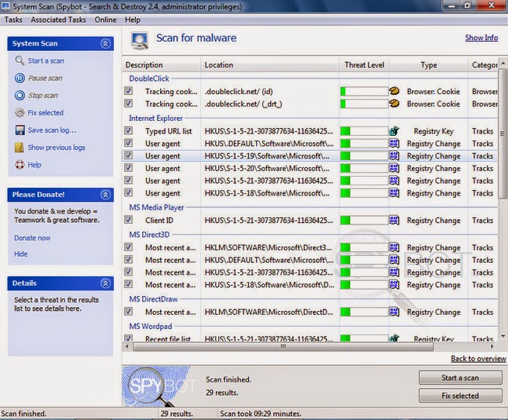Viewport: 508px width, 420px height.
Task: Click the Show previous logs link text
Action: tap(57, 148)
